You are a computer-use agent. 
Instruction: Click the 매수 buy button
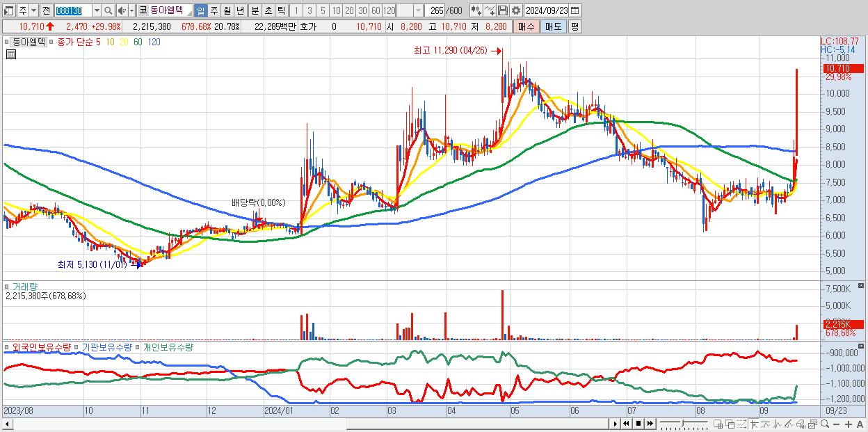[527, 26]
